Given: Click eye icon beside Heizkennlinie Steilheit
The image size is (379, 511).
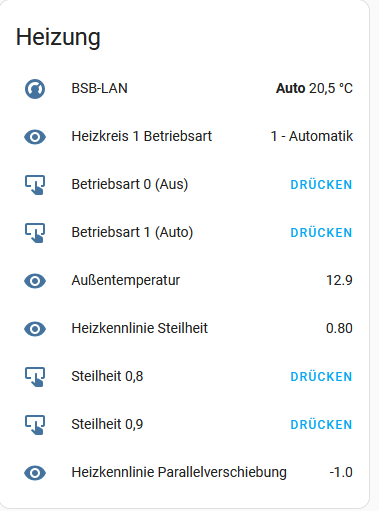Looking at the screenshot, I should 35,329.
